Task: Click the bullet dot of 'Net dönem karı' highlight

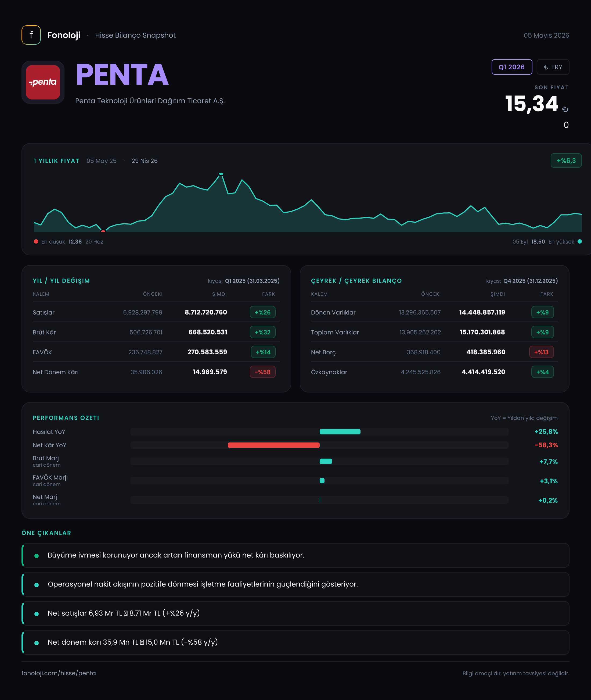Action: point(37,643)
